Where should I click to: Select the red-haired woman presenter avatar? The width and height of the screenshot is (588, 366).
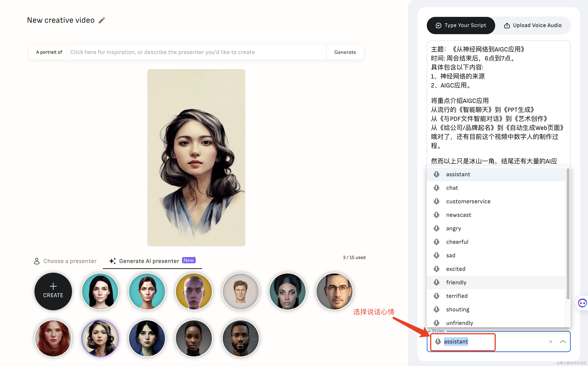point(53,338)
